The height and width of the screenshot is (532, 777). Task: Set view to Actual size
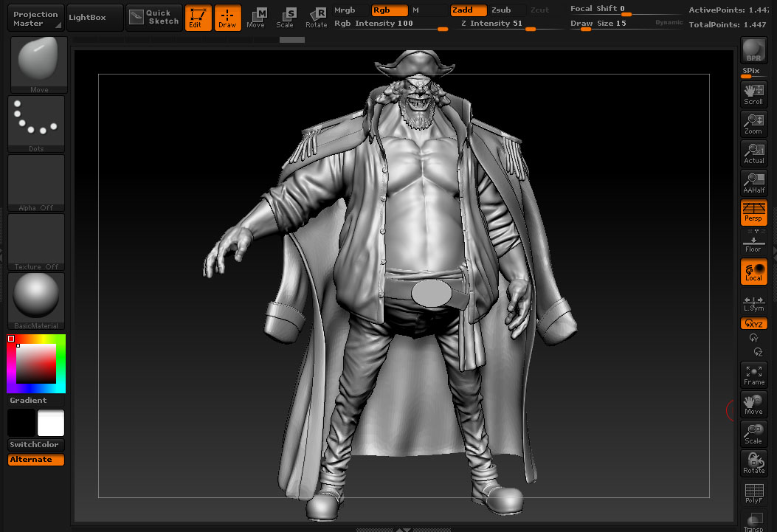pos(753,153)
